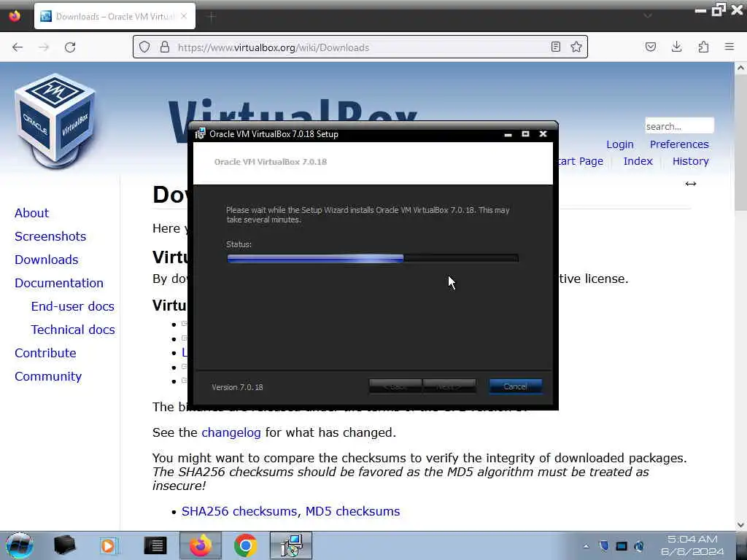Go to the Index page link
This screenshot has width=747, height=560.
[638, 161]
